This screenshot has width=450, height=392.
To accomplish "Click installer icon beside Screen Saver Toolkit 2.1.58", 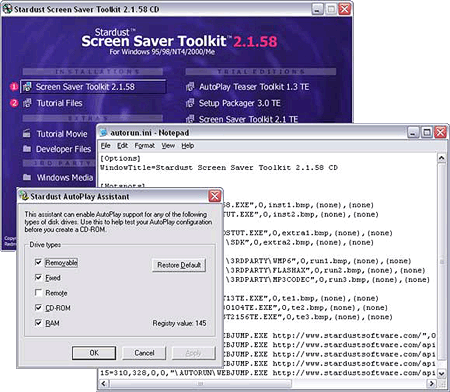I will pos(27,87).
